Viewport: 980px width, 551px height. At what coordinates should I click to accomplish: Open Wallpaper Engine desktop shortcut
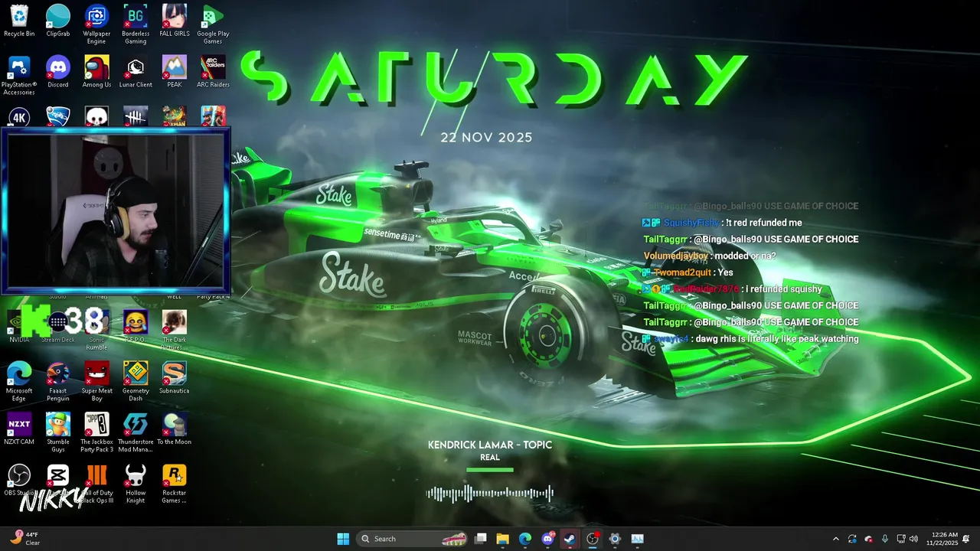tap(96, 24)
